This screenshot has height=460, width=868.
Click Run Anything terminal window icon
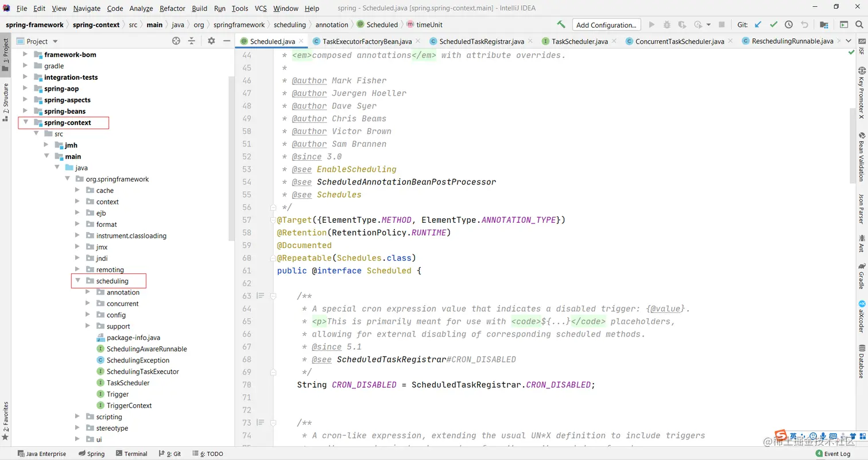[x=843, y=25]
